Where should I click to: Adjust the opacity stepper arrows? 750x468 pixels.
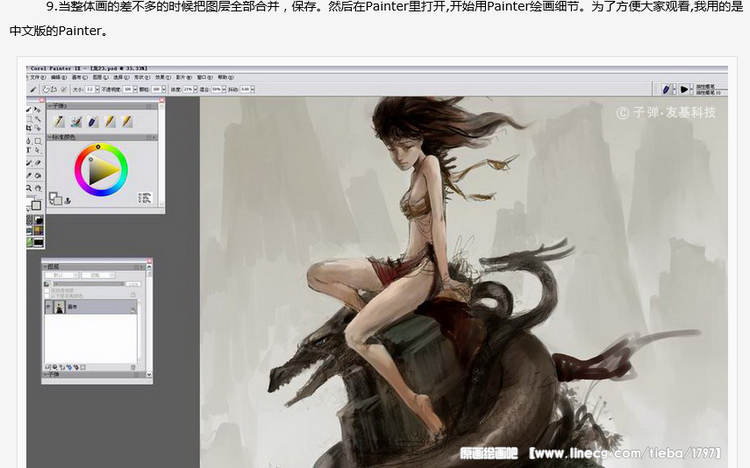click(135, 89)
